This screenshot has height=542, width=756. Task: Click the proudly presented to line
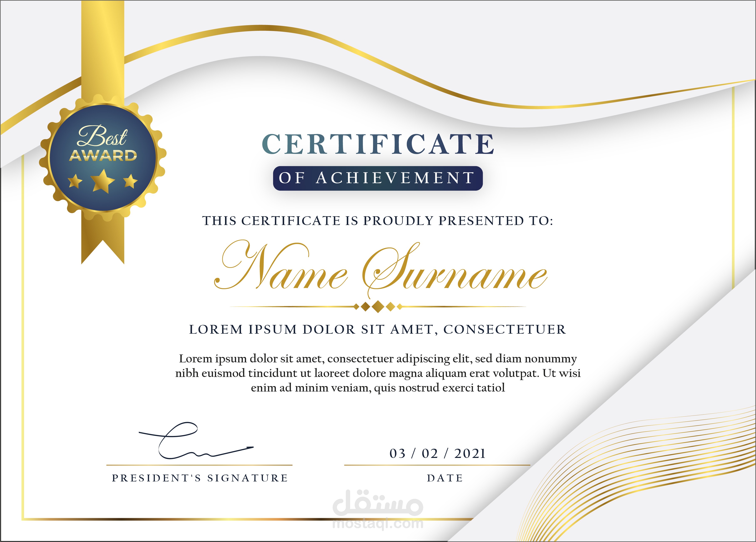pyautogui.click(x=378, y=221)
